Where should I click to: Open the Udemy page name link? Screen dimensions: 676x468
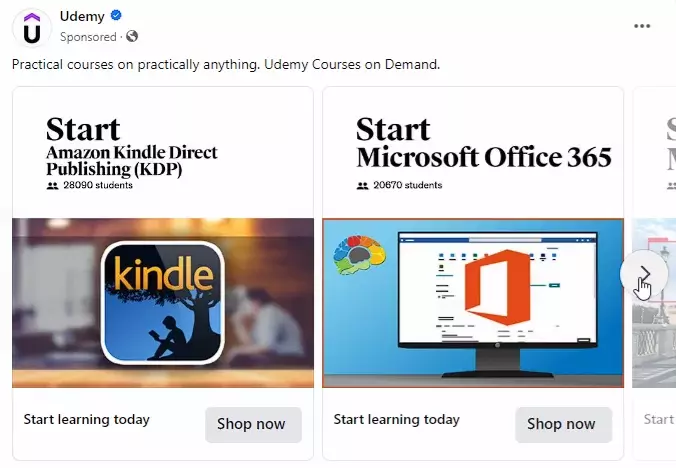click(82, 16)
